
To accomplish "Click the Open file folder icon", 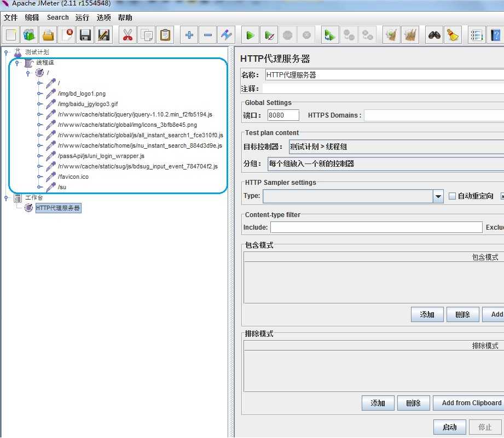I will [x=48, y=34].
